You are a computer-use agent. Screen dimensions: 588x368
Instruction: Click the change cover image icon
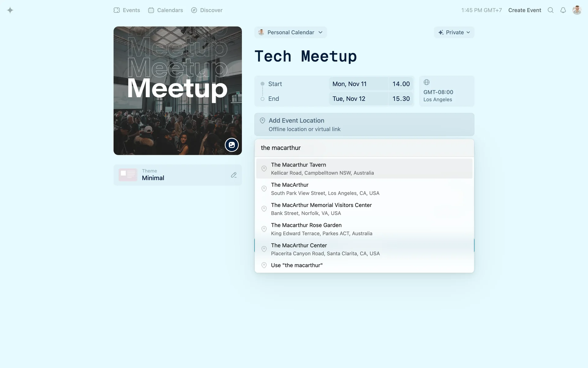click(232, 145)
